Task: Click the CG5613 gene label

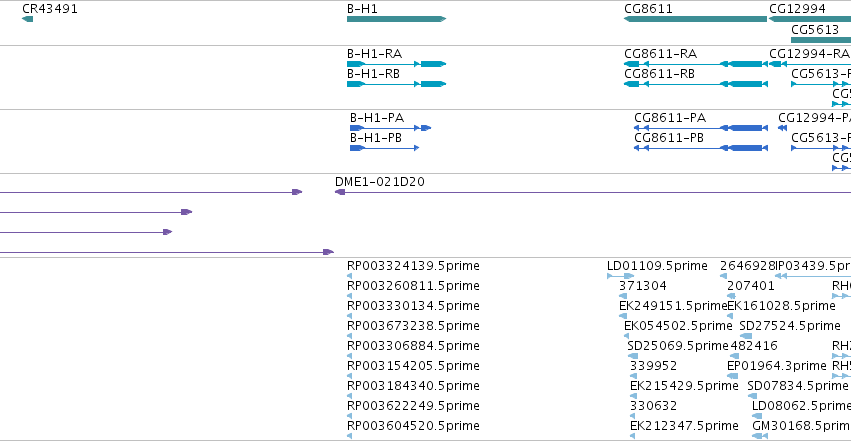Action: coord(815,29)
